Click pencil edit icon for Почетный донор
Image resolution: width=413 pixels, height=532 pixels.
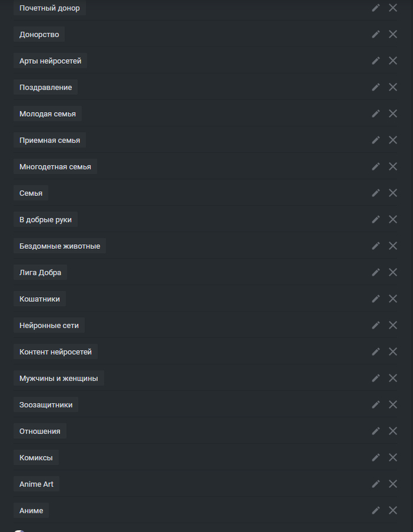376,8
